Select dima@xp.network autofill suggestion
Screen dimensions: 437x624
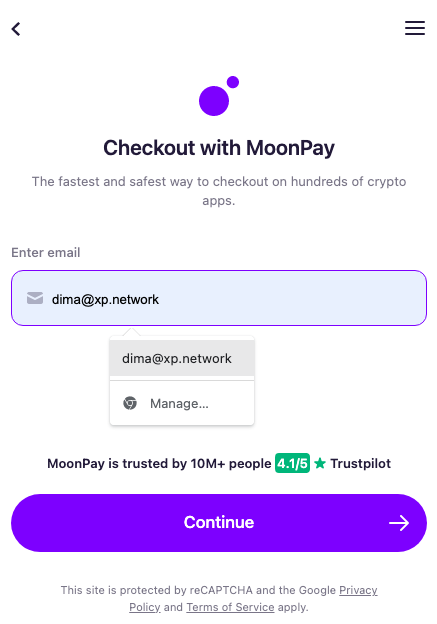tap(182, 358)
